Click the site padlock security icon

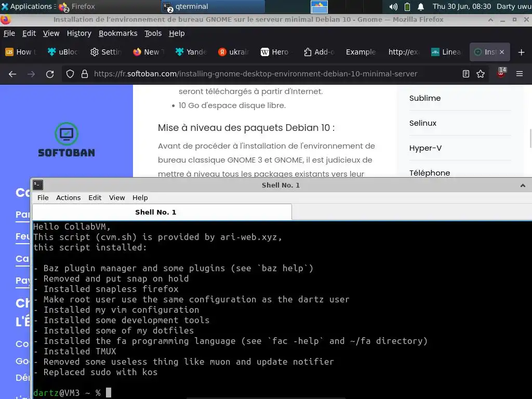tap(85, 74)
